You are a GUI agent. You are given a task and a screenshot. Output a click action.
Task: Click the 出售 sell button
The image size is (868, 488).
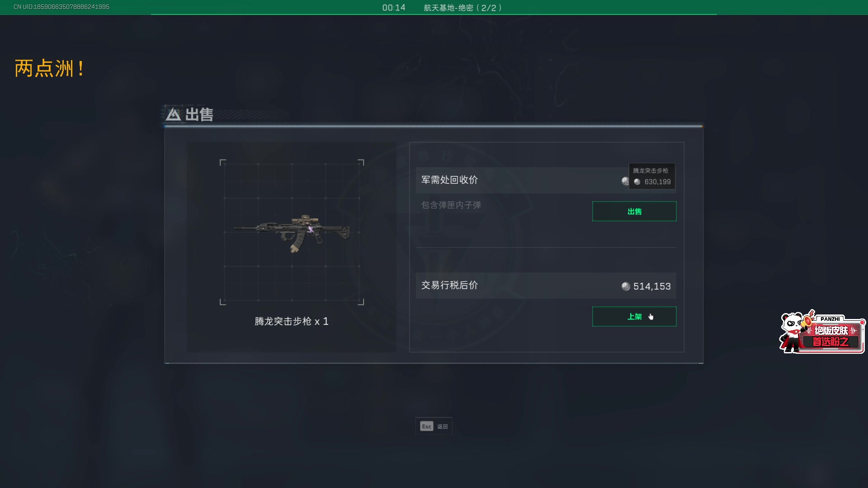[634, 211]
